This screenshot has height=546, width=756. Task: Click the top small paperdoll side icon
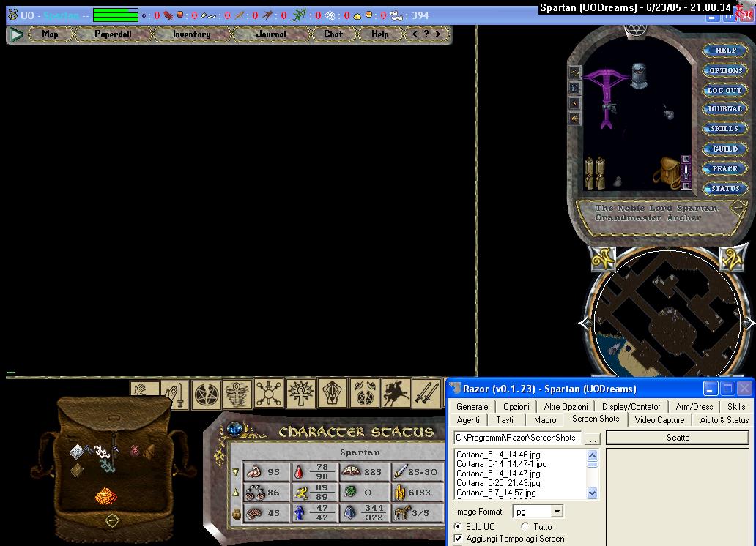[575, 72]
